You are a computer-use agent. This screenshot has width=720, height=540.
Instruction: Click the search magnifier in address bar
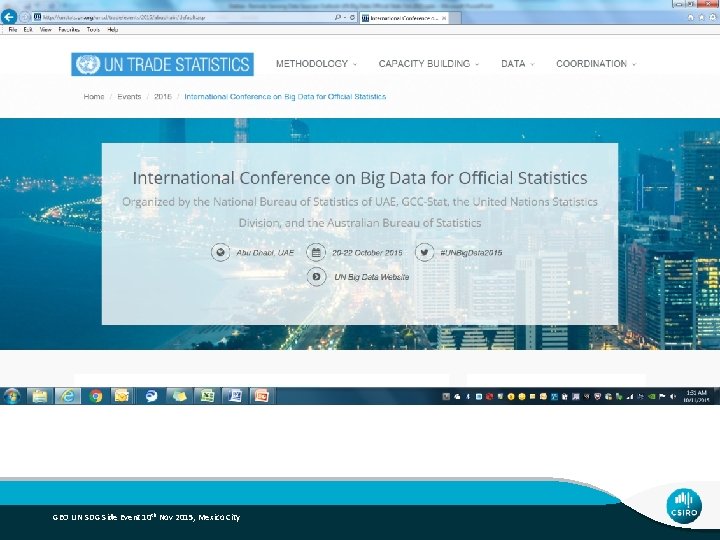click(x=338, y=17)
